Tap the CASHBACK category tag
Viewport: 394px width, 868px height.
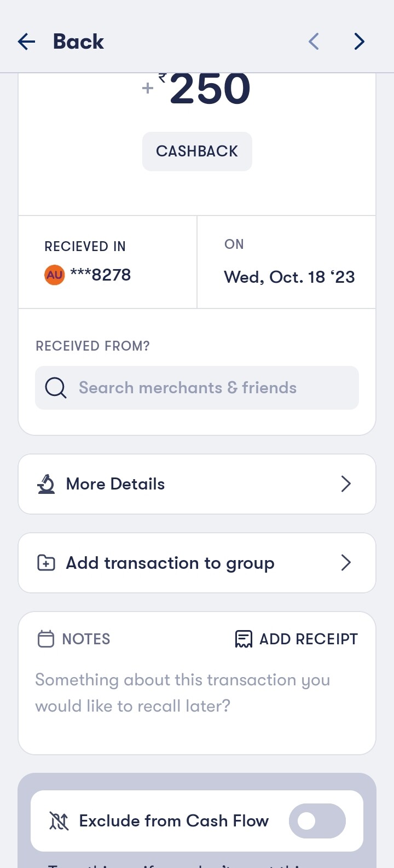point(197,152)
